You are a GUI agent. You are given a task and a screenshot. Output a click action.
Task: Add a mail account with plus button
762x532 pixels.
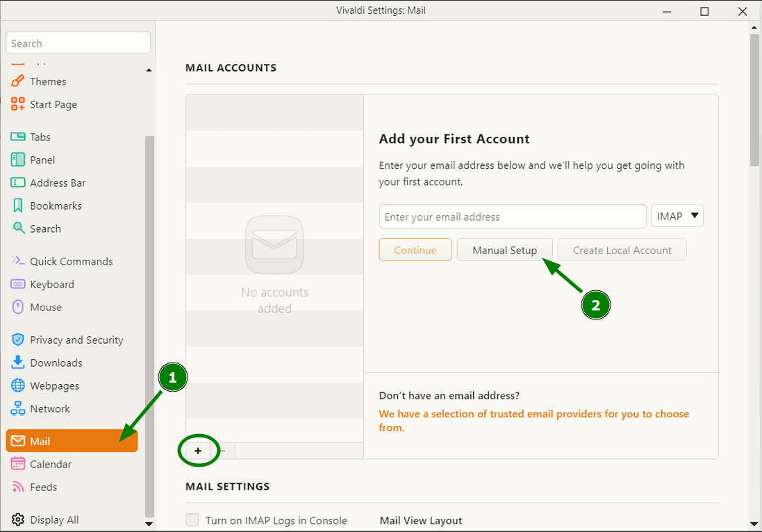(198, 451)
